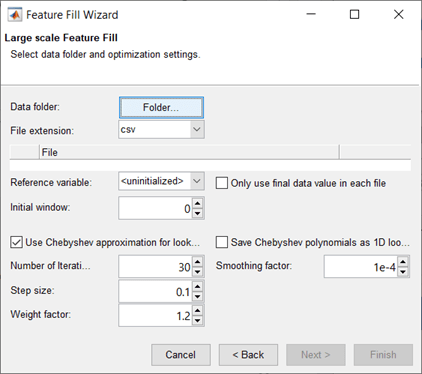The height and width of the screenshot is (374, 422).
Task: Click the Weight factor value field
Action: (155, 315)
